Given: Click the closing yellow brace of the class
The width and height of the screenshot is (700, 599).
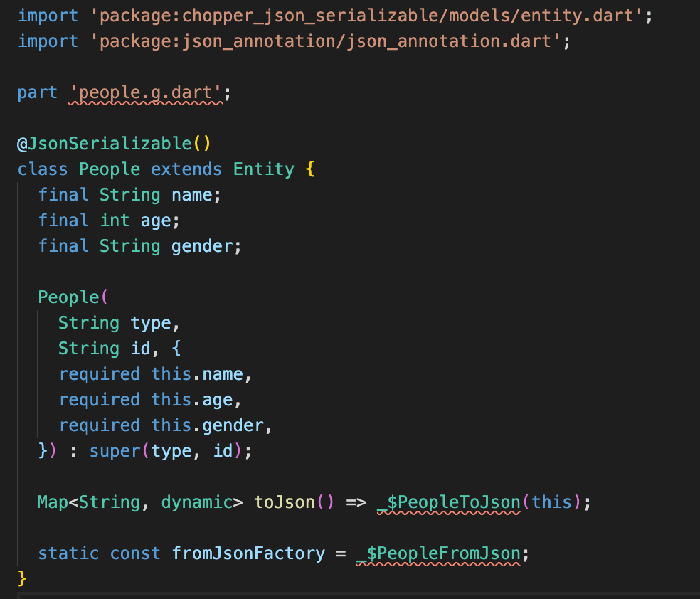Looking at the screenshot, I should click(x=22, y=579).
